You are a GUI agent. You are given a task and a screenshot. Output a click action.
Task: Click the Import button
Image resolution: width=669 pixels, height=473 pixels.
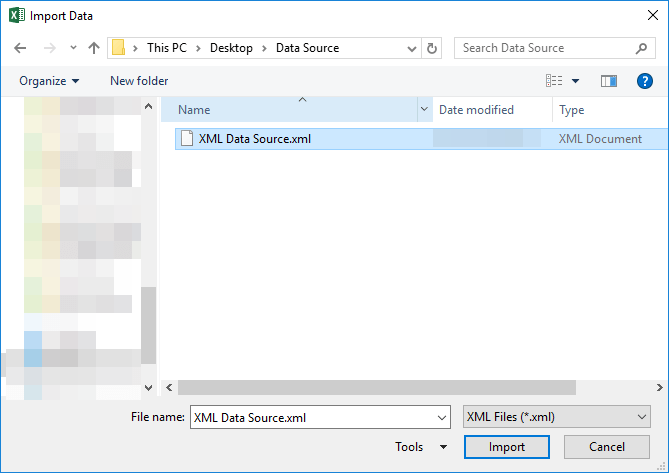[506, 447]
